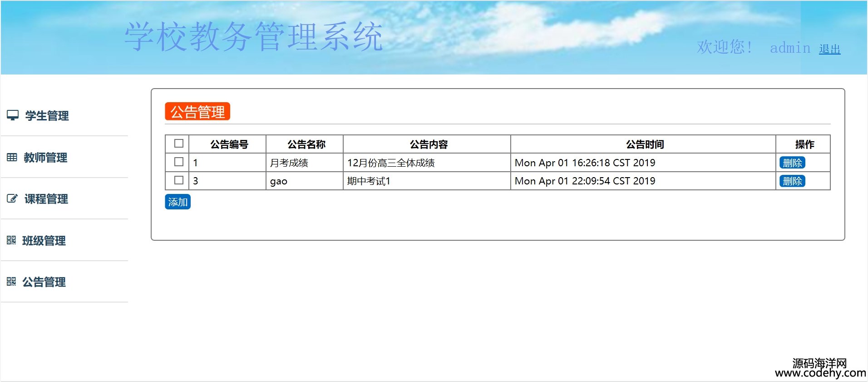
Task: Click the table icon beside 教师管理
Action: [12, 158]
